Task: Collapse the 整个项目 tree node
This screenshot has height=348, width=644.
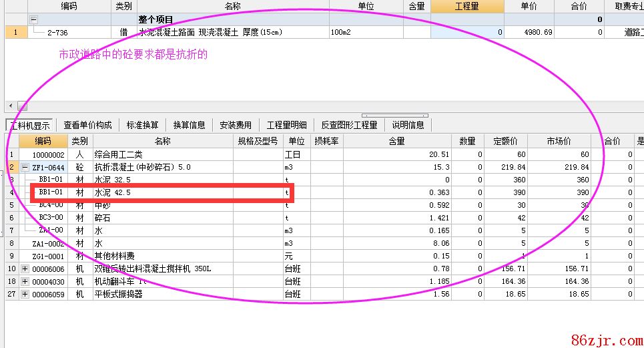Action: click(34, 20)
